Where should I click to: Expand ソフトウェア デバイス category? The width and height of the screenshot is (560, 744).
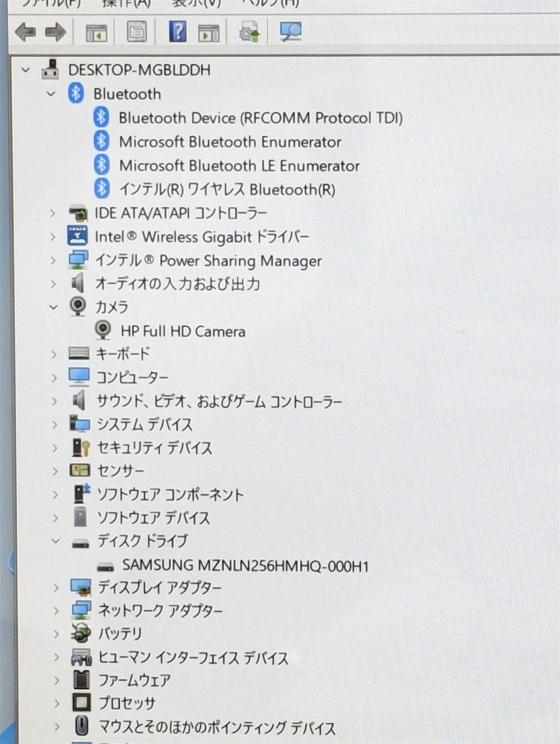coord(55,518)
